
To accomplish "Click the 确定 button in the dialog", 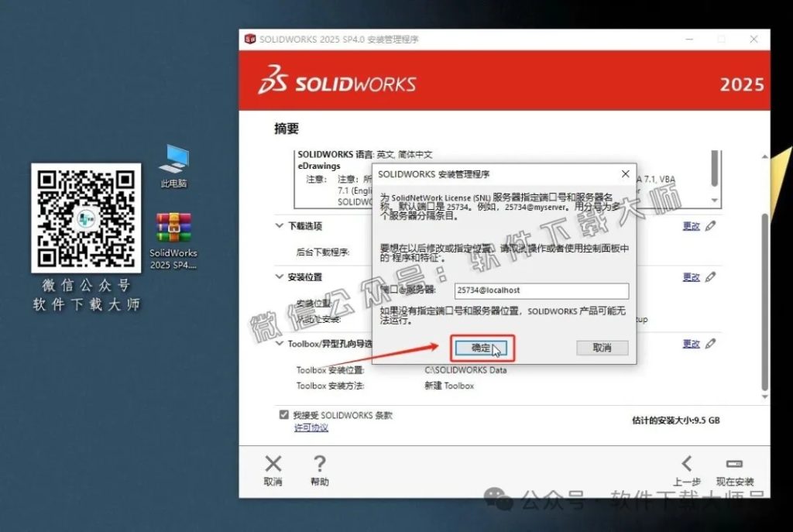I will pos(481,348).
